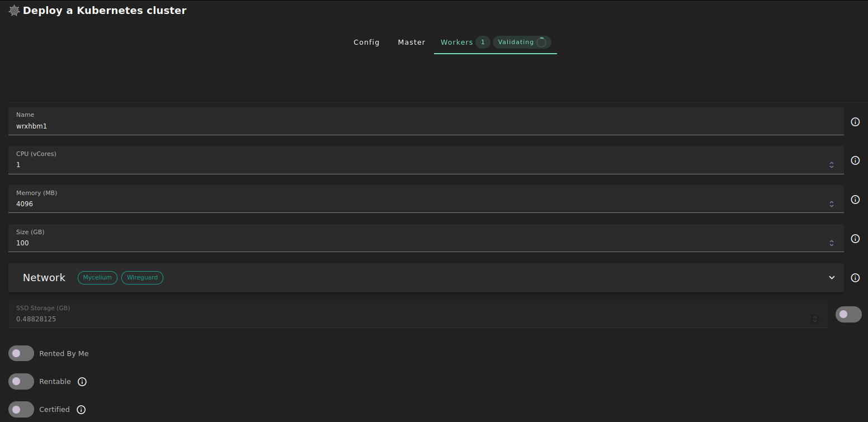This screenshot has width=868, height=422.
Task: Enable the SSD Storage filter toggle
Action: pyautogui.click(x=848, y=315)
